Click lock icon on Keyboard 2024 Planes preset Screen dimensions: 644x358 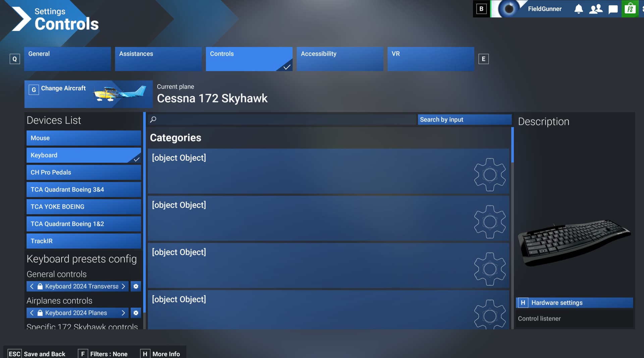[x=40, y=313]
